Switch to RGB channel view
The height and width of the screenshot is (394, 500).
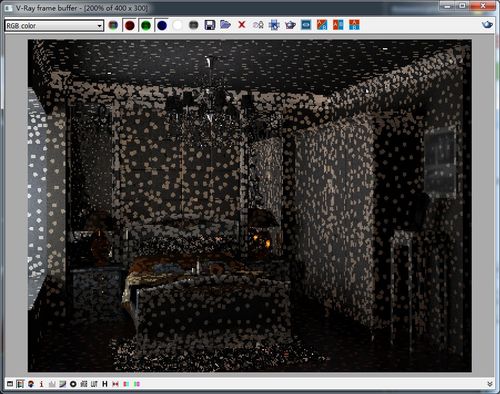113,25
